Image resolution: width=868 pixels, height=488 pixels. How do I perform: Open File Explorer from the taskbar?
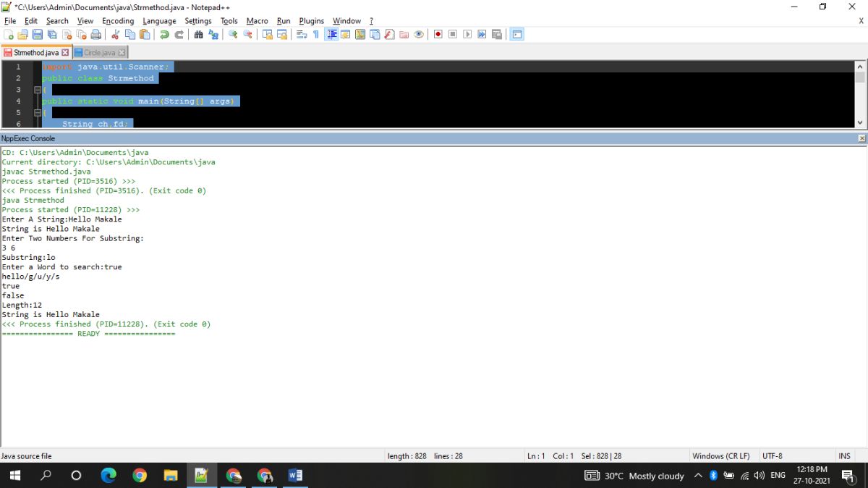pyautogui.click(x=171, y=475)
